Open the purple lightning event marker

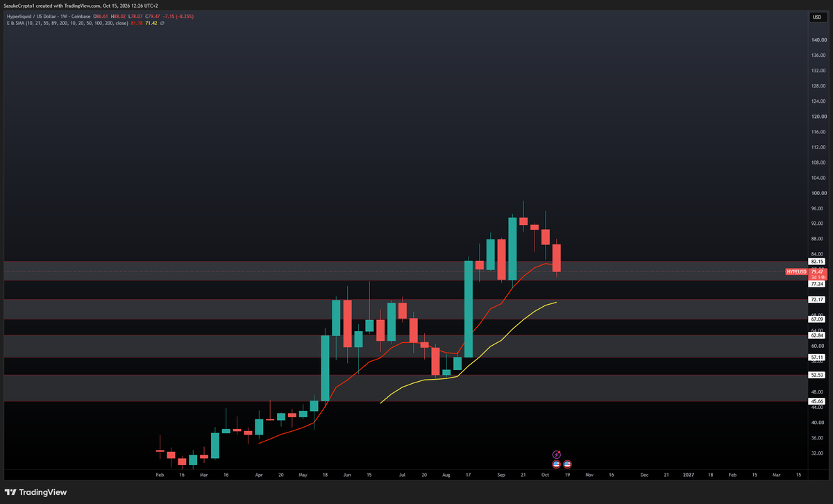click(x=556, y=455)
